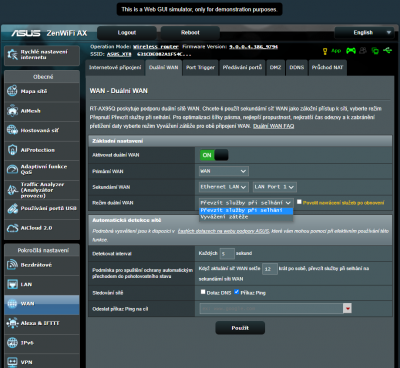Expand the LAN Port 1 dropdown
The width and height of the screenshot is (400, 368).
click(275, 187)
